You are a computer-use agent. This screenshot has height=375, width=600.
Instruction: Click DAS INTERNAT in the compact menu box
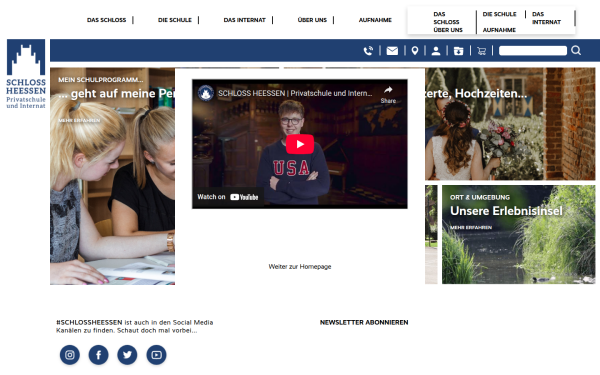click(546, 18)
